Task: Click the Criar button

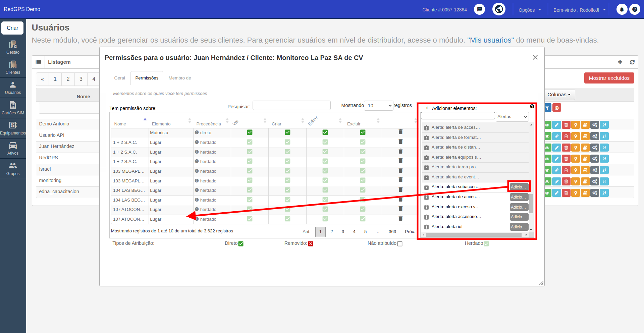Action: tap(12, 28)
